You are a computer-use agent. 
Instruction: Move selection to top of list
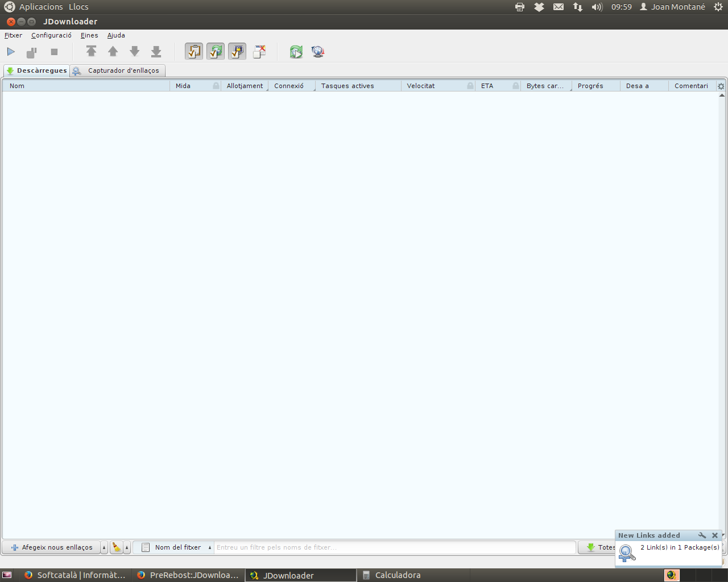click(x=91, y=52)
